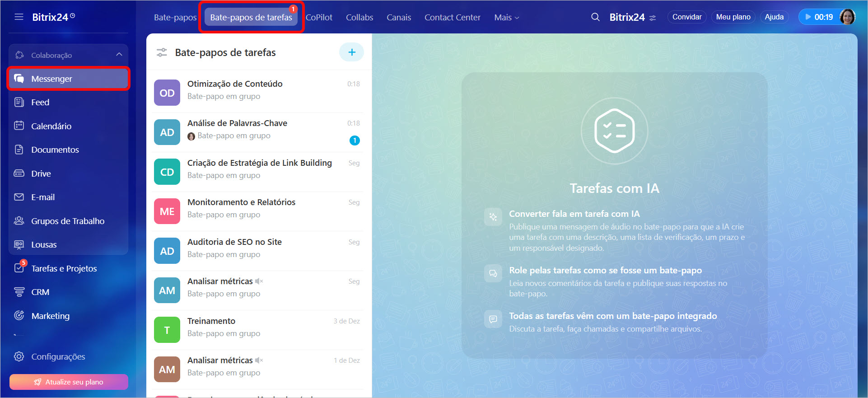Open chat list filter settings icon
The height and width of the screenshot is (398, 868).
pos(162,52)
